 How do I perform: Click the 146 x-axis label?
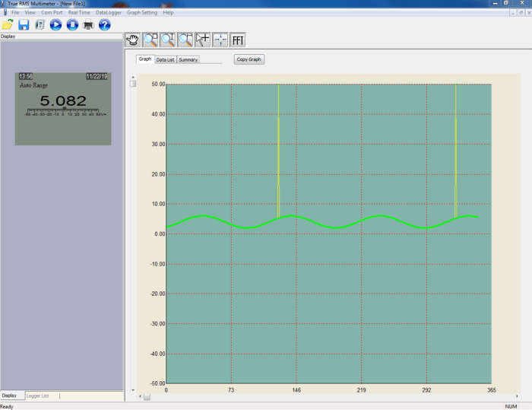click(296, 390)
